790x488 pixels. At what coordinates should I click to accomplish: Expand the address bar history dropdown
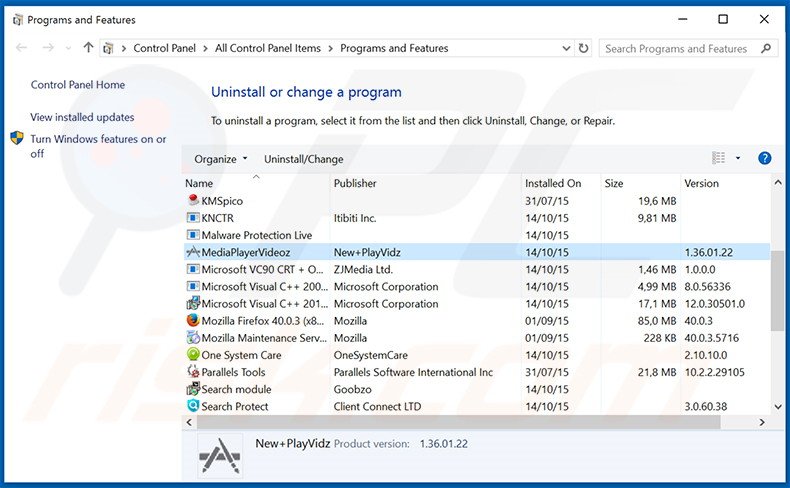(566, 48)
